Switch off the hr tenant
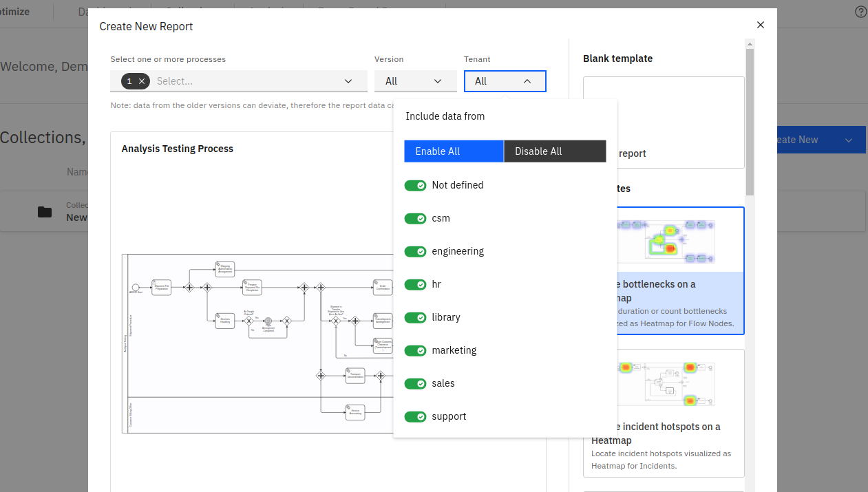This screenshot has width=868, height=492. 415,285
